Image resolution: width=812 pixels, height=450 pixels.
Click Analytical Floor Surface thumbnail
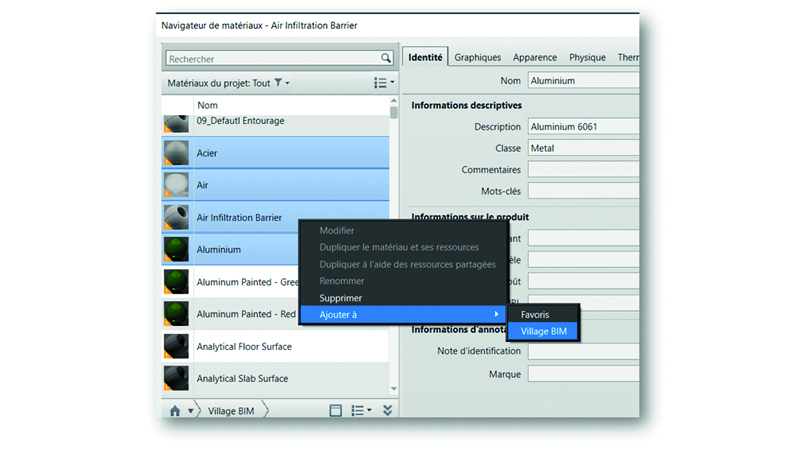[x=176, y=346]
